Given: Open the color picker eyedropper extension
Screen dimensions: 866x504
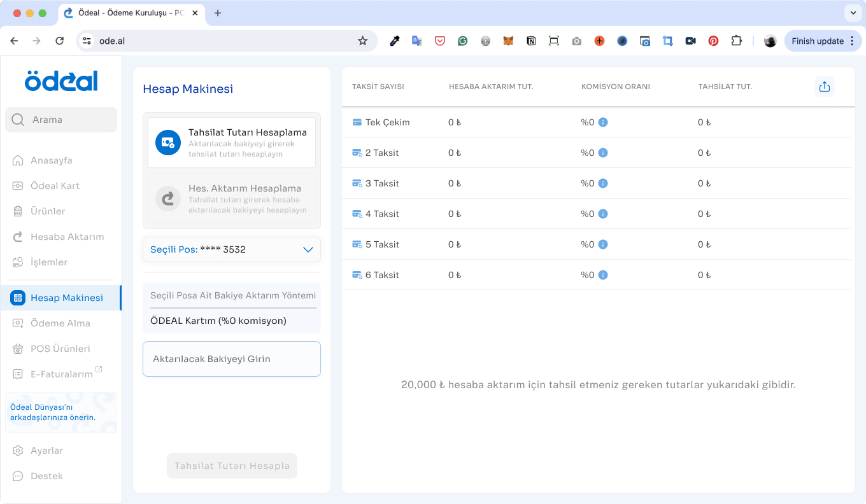Looking at the screenshot, I should coord(395,41).
